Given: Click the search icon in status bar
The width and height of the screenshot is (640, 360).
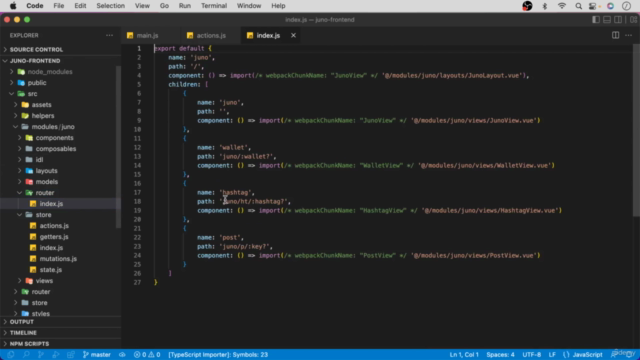Looking at the screenshot, I should 26,355.
